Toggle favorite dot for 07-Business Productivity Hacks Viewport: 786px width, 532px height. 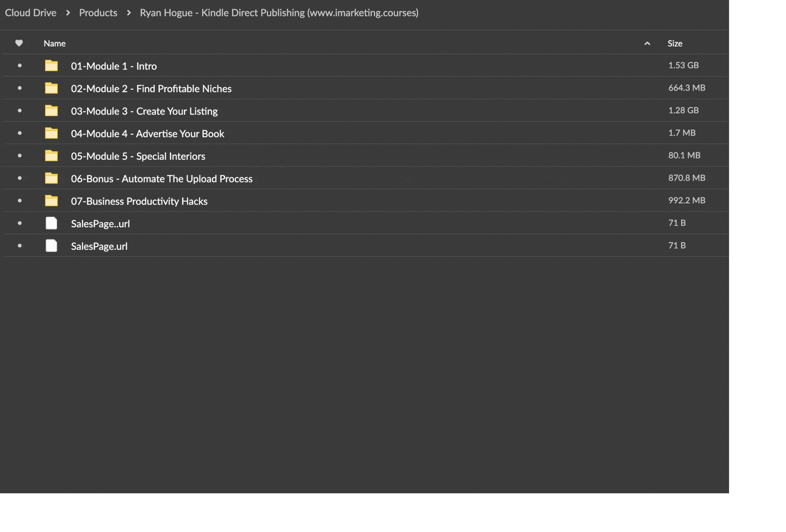pyautogui.click(x=20, y=201)
